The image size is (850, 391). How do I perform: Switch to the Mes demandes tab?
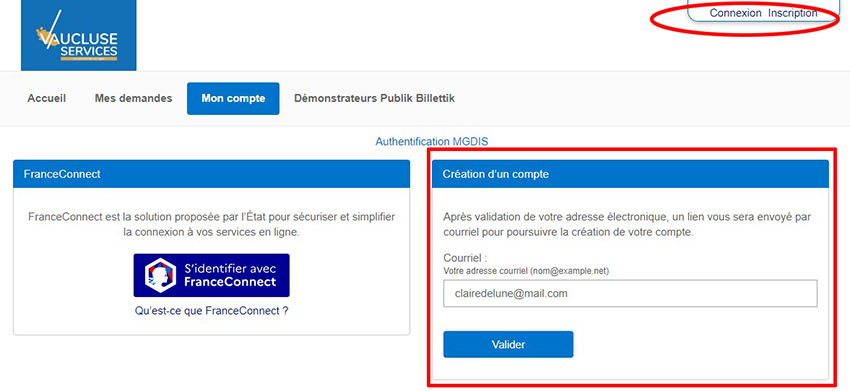133,99
